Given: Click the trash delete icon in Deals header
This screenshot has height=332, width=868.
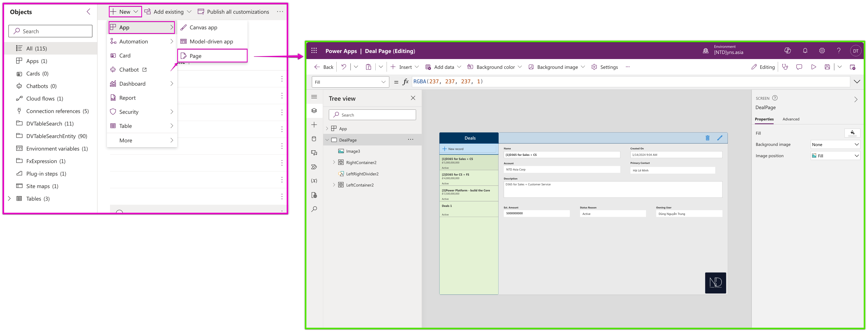Looking at the screenshot, I should click(x=708, y=138).
